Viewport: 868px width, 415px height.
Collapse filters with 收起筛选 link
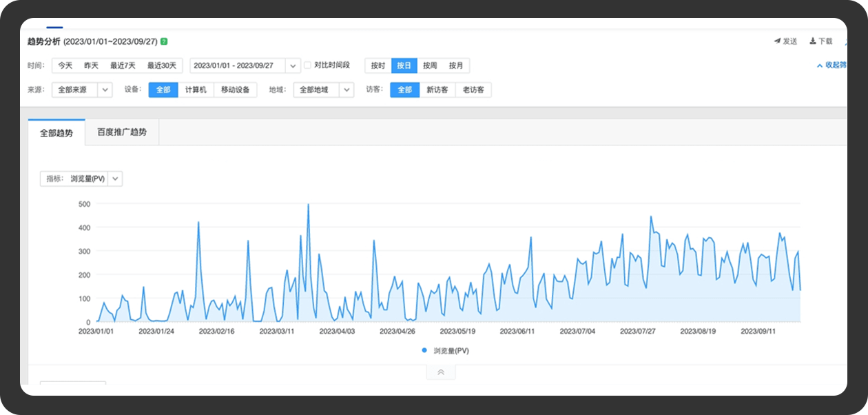tap(831, 65)
